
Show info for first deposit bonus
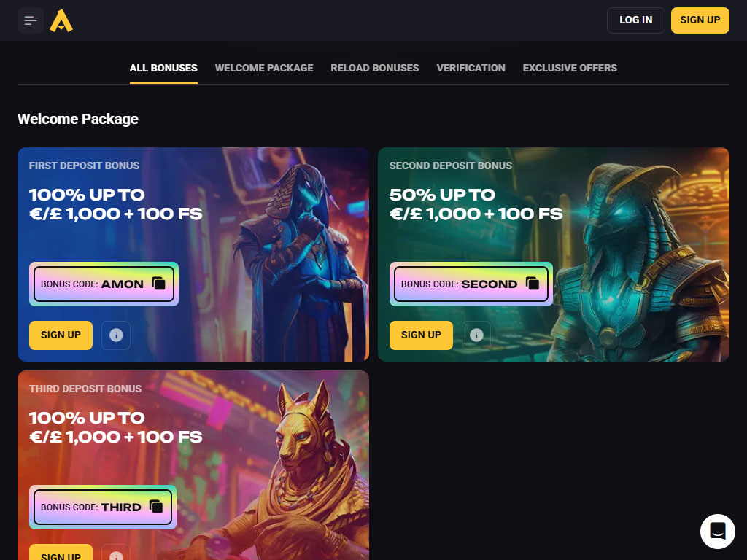116,335
